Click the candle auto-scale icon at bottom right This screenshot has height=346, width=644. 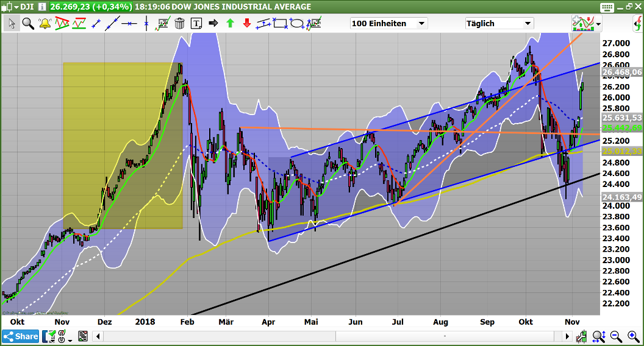coord(582,337)
